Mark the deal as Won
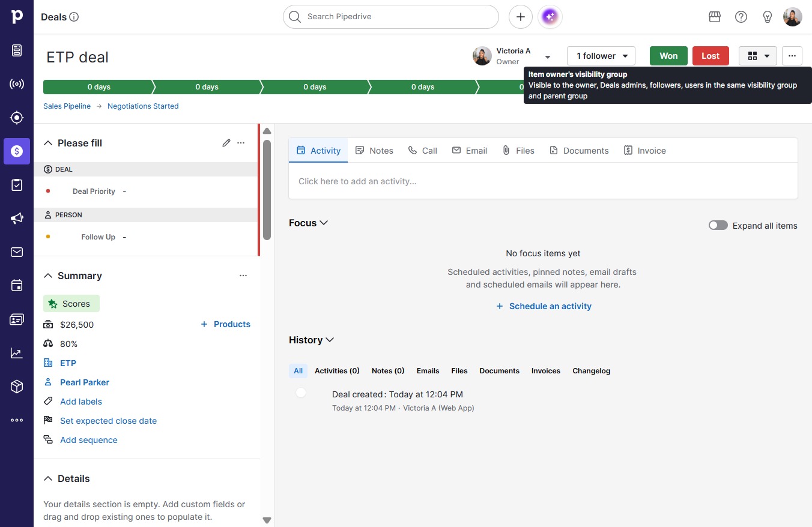Image resolution: width=812 pixels, height=527 pixels. point(668,56)
